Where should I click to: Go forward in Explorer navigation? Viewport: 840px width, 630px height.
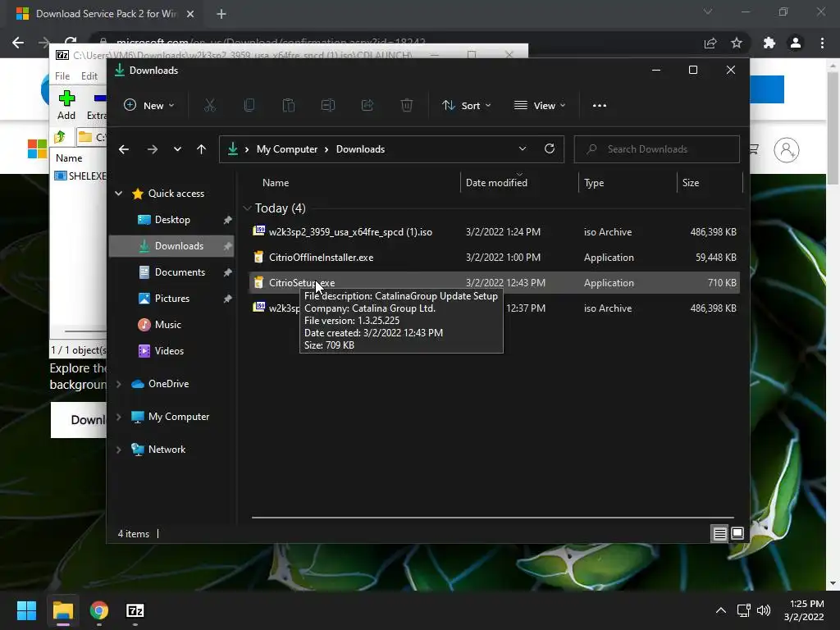152,149
